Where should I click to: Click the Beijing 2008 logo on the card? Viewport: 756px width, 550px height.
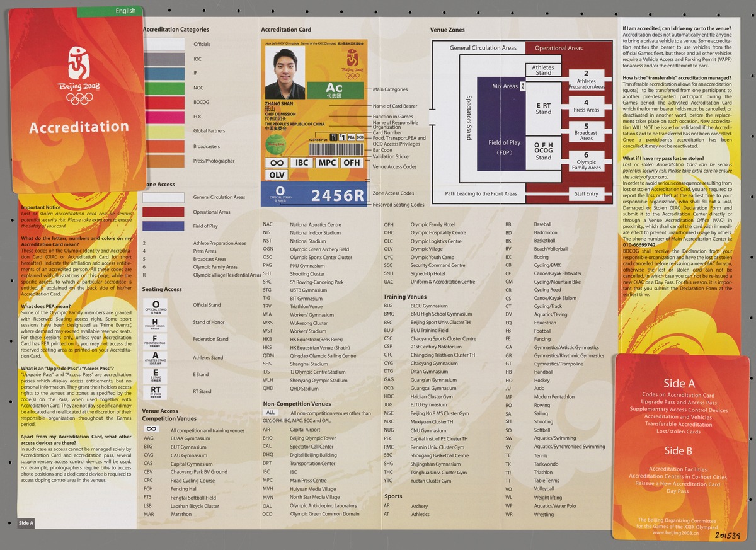coord(352,66)
